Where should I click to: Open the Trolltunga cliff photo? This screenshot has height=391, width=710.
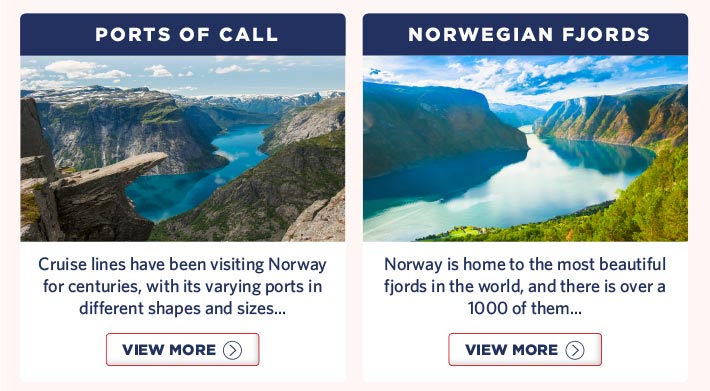pyautogui.click(x=182, y=148)
